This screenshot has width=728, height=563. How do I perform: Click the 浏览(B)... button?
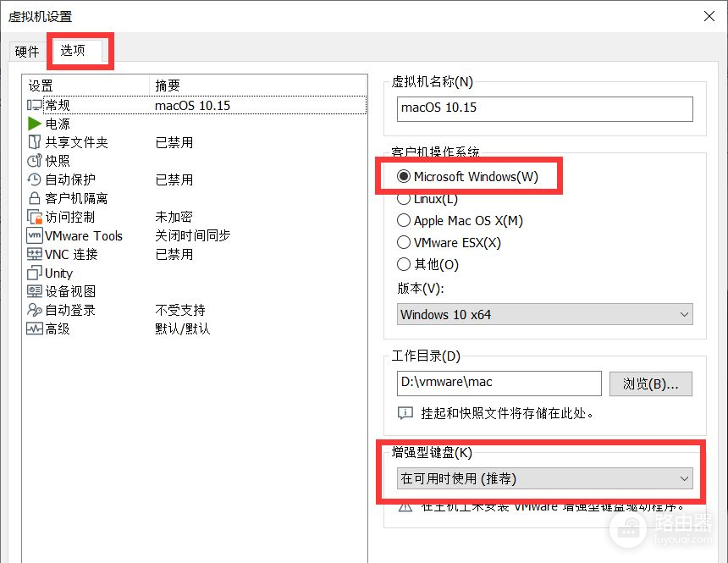pos(650,384)
